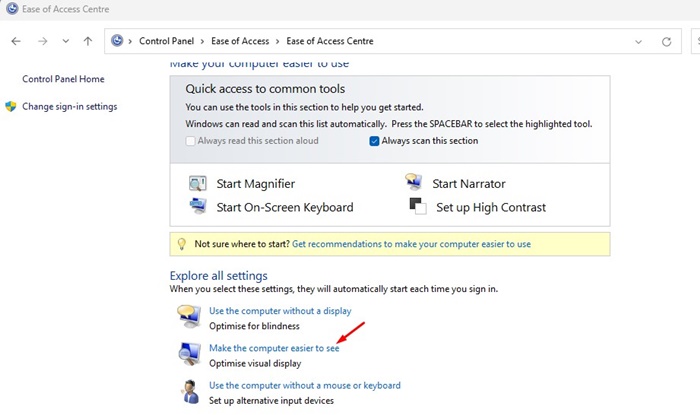Toggle Always read this section aloud checkbox

pyautogui.click(x=191, y=141)
